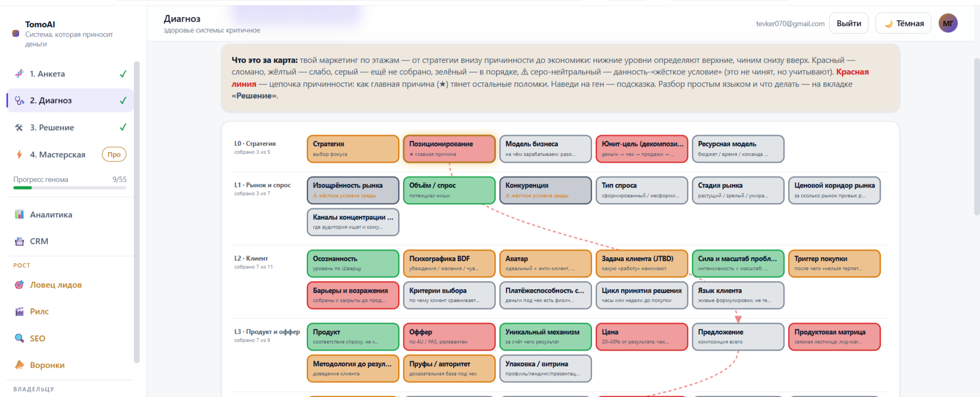
Task: Select the Упаковка / витрина card
Action: 546,368
